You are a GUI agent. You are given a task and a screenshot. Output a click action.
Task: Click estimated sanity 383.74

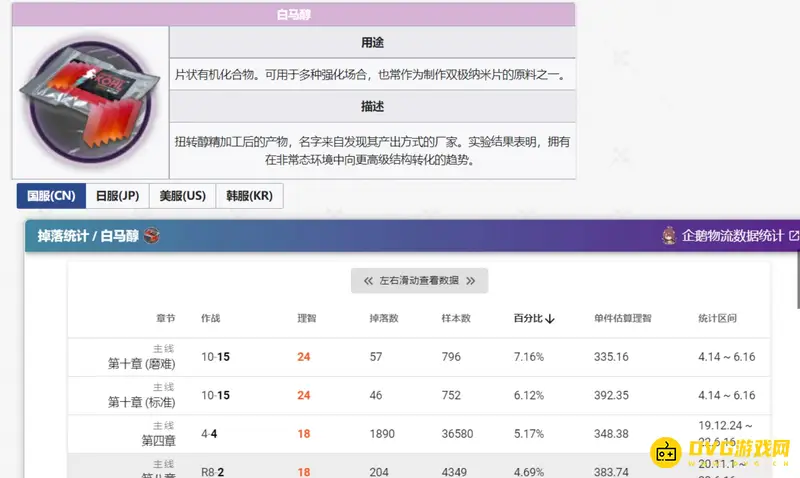pos(611,472)
